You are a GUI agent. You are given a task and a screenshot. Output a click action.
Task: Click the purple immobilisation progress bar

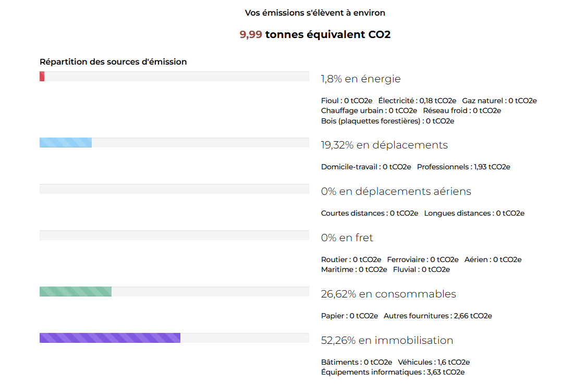click(110, 338)
